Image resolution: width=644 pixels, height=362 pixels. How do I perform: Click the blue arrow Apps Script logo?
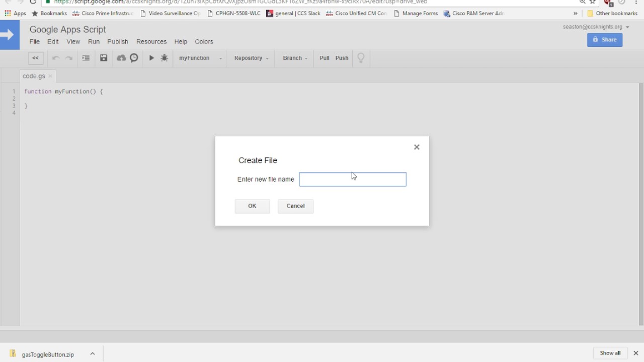click(10, 35)
